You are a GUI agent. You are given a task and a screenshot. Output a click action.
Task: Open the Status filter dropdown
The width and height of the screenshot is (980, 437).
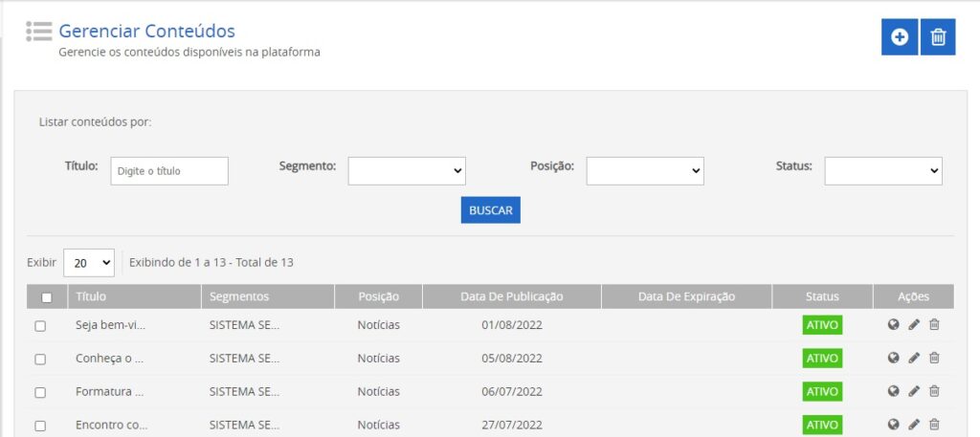882,171
